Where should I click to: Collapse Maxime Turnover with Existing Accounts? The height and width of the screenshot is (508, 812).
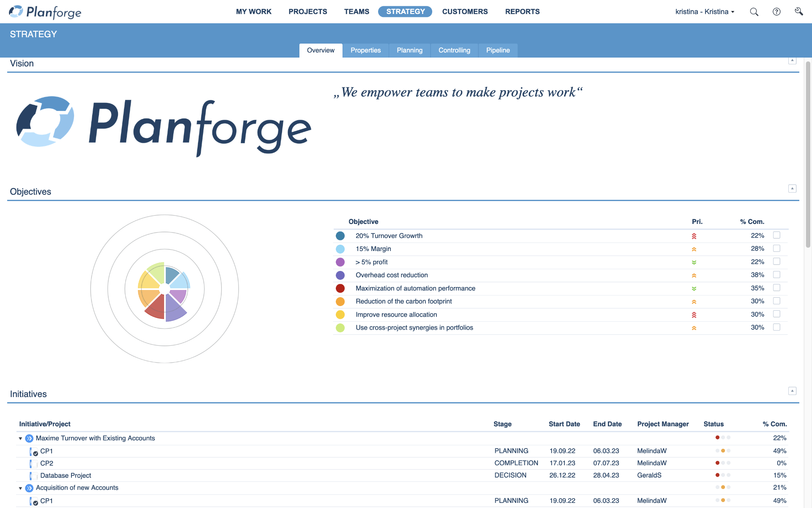pyautogui.click(x=20, y=439)
